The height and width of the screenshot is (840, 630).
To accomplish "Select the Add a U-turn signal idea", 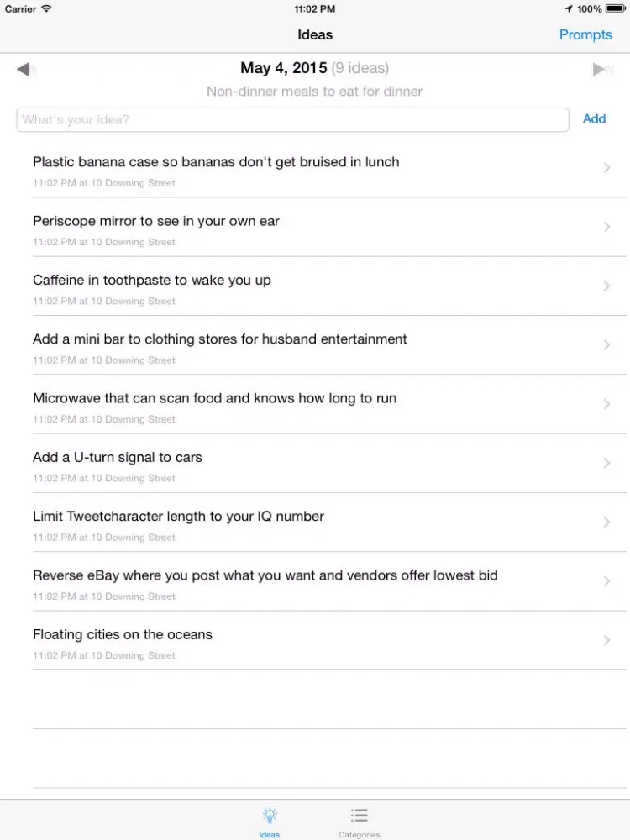I will [329, 464].
